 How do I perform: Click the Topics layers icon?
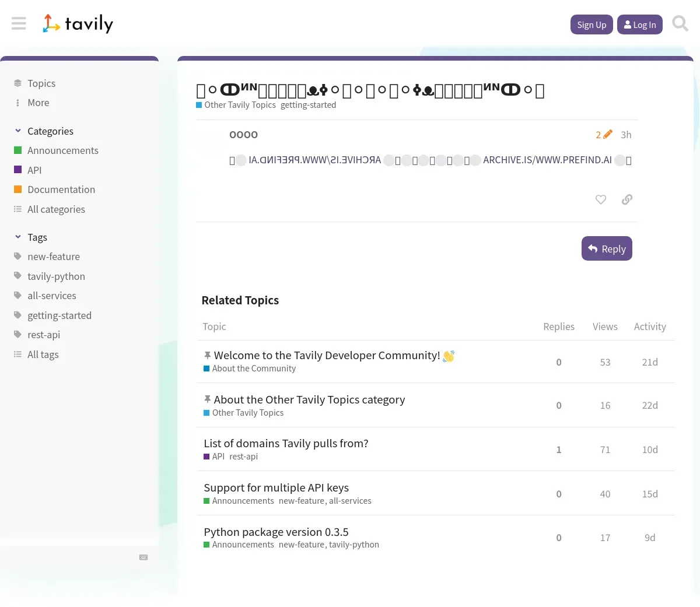17,83
